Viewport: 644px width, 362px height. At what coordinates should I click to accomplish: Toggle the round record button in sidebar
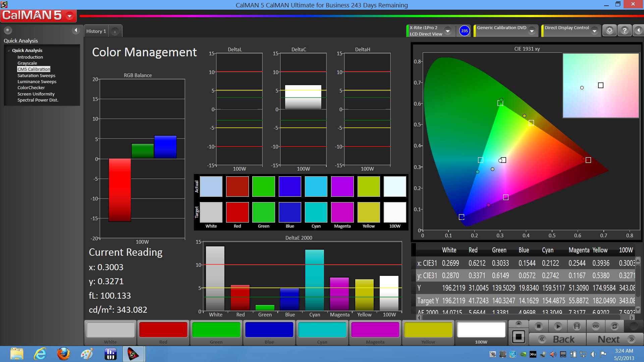8,31
